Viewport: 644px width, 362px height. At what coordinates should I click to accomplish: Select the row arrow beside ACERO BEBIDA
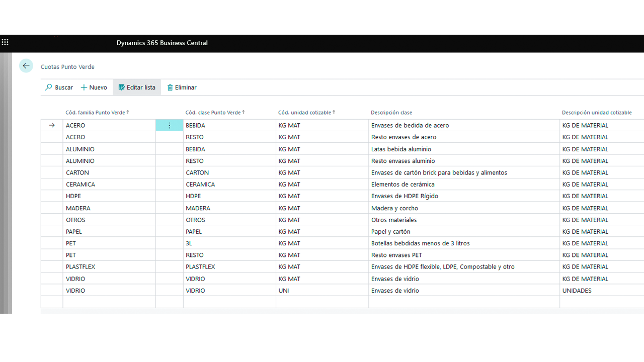pyautogui.click(x=52, y=125)
